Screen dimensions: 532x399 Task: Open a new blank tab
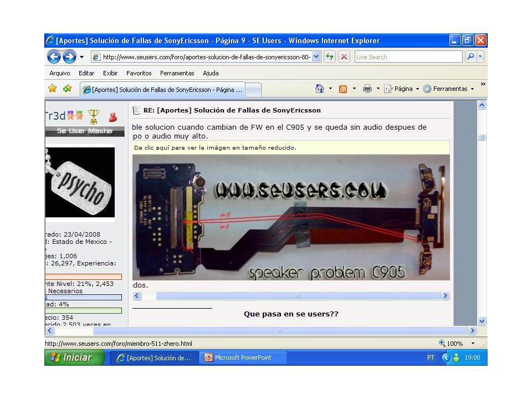click(x=253, y=90)
